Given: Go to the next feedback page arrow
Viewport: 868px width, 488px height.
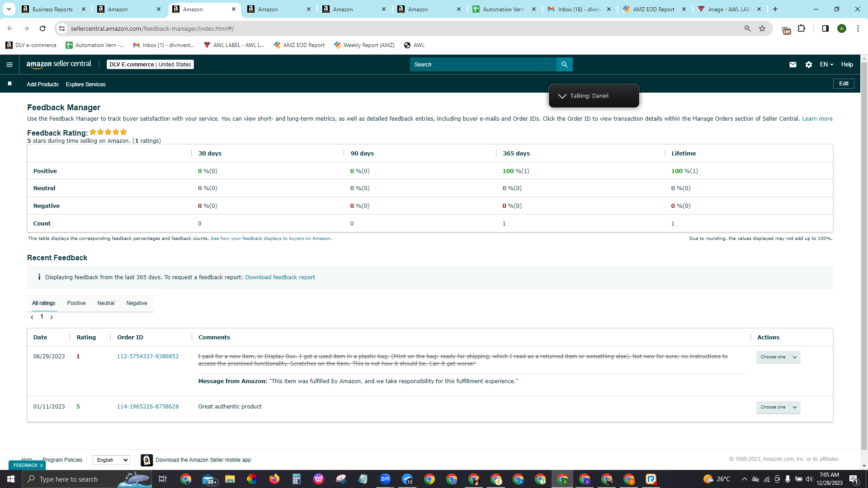Looking at the screenshot, I should 52,317.
